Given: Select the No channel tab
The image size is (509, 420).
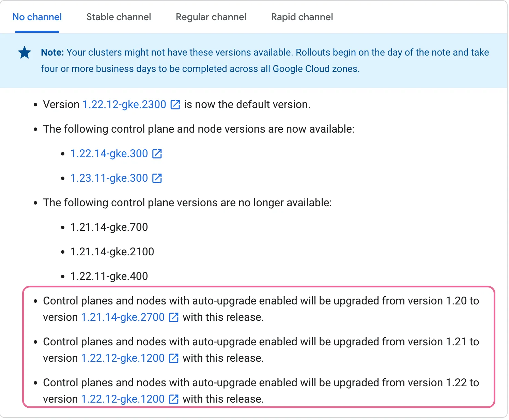Looking at the screenshot, I should 37,17.
